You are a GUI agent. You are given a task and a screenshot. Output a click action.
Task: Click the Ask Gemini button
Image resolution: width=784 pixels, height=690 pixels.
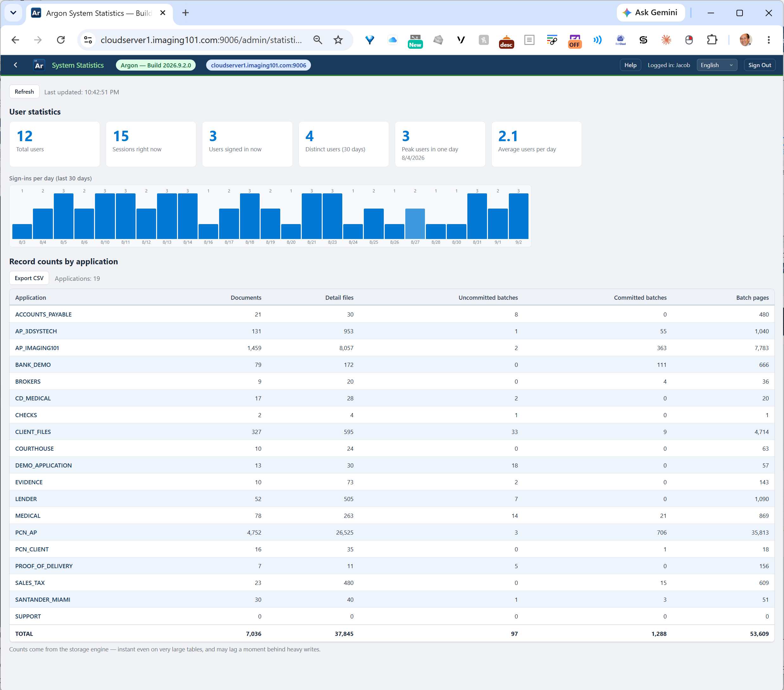pos(650,13)
